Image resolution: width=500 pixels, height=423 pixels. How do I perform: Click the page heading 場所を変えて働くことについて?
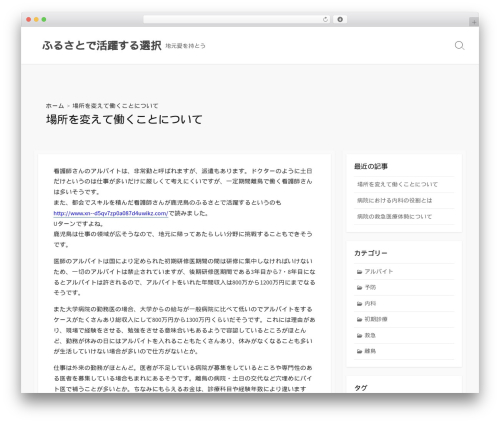point(124,119)
